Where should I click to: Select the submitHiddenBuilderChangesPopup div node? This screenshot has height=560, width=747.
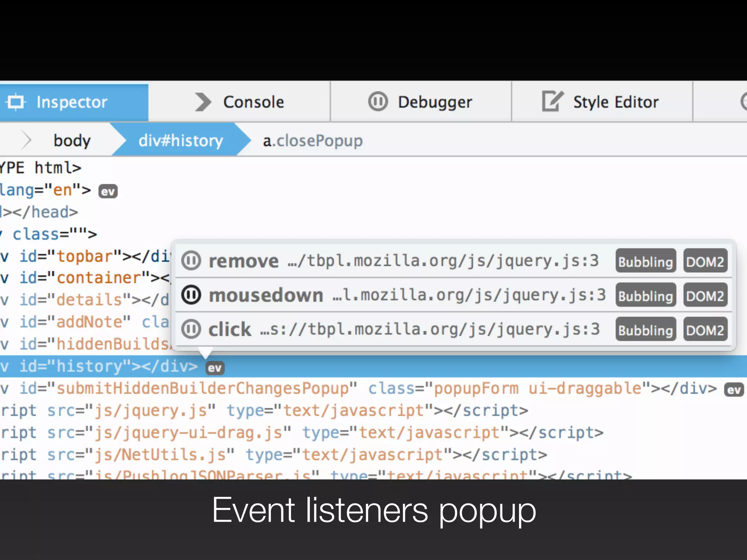pos(359,389)
